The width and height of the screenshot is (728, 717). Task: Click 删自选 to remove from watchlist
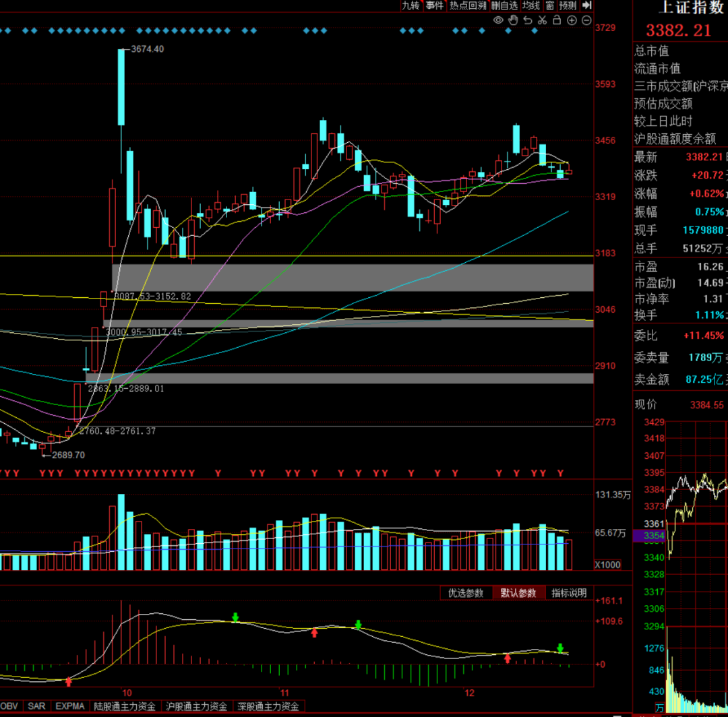pyautogui.click(x=504, y=5)
